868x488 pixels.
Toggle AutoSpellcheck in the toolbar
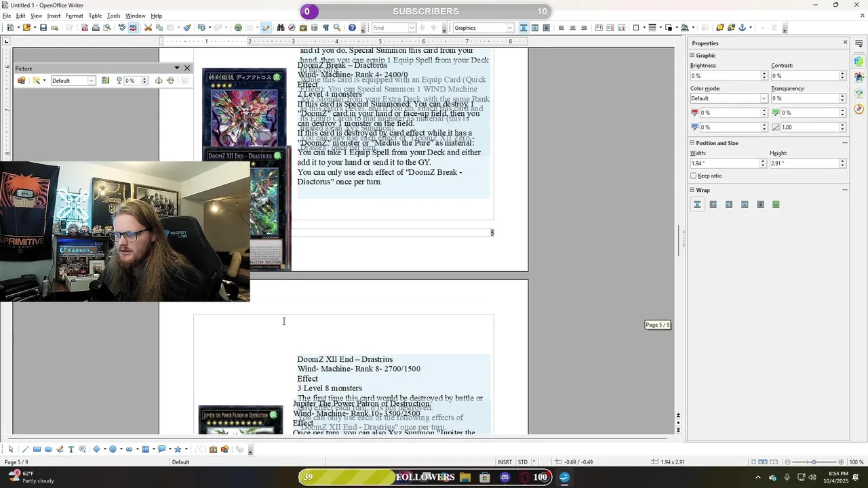(x=133, y=28)
